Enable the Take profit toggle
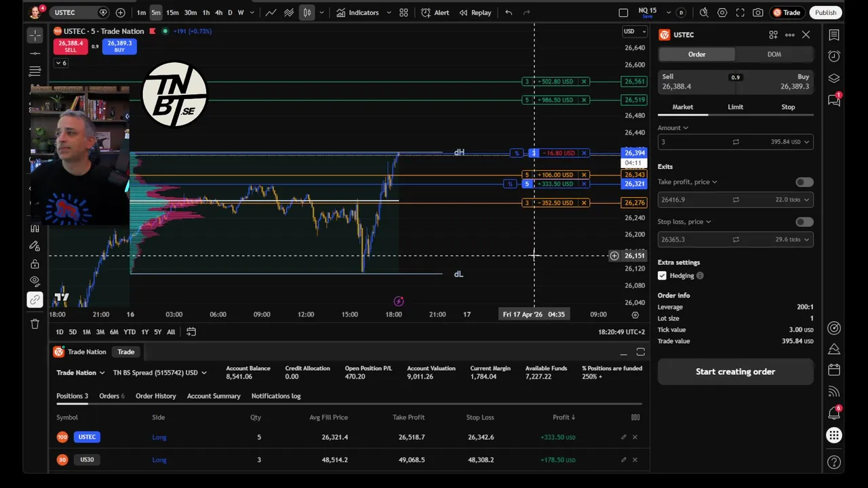The height and width of the screenshot is (488, 868). [x=804, y=182]
